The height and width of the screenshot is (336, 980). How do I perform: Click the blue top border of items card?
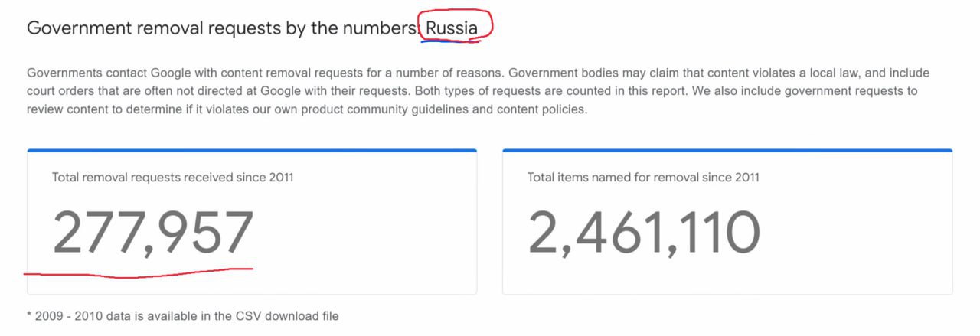tap(727, 150)
